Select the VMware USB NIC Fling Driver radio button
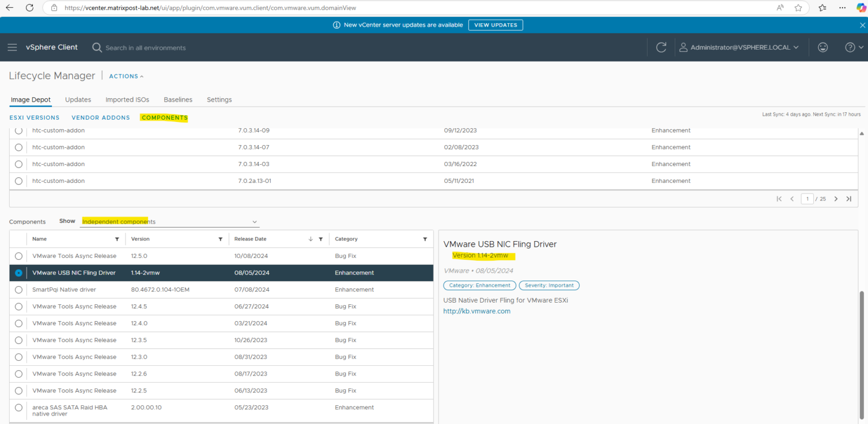Screen dimensions: 868x424 (18, 272)
